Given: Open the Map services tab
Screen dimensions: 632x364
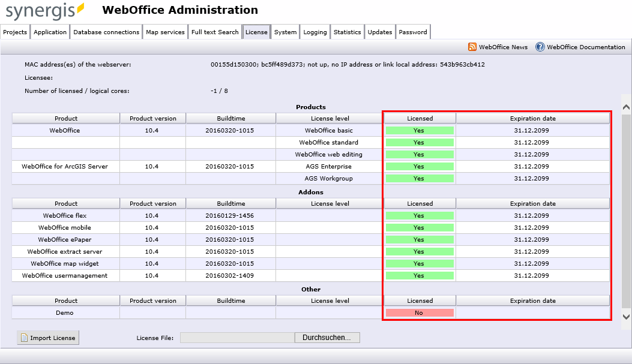Looking at the screenshot, I should (165, 31).
